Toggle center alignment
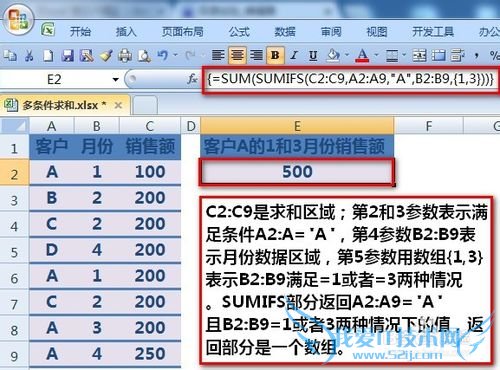The image size is (500, 370). (237, 55)
